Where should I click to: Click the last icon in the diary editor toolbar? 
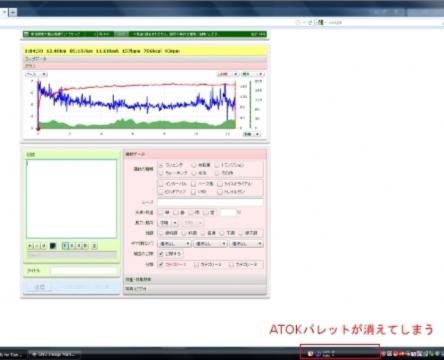click(x=94, y=246)
